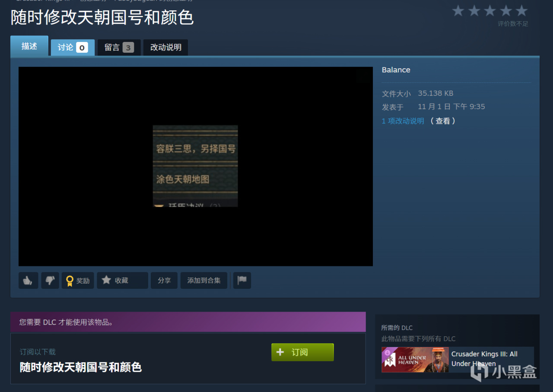
Task: Open the 讨论 discussions tab
Action: coord(73,47)
